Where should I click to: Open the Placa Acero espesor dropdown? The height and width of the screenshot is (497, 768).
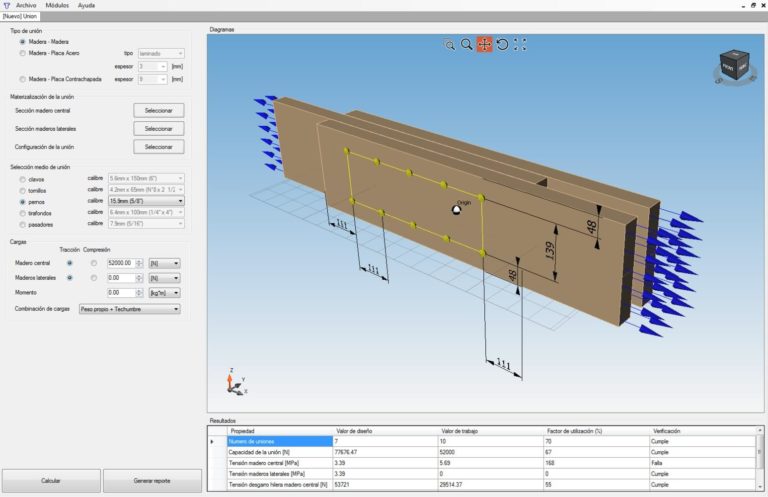(153, 67)
